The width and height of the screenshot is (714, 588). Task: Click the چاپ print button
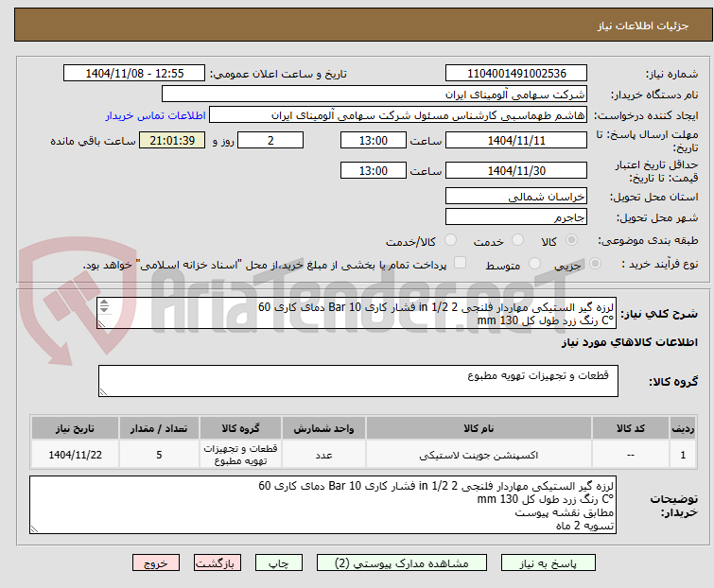[278, 563]
